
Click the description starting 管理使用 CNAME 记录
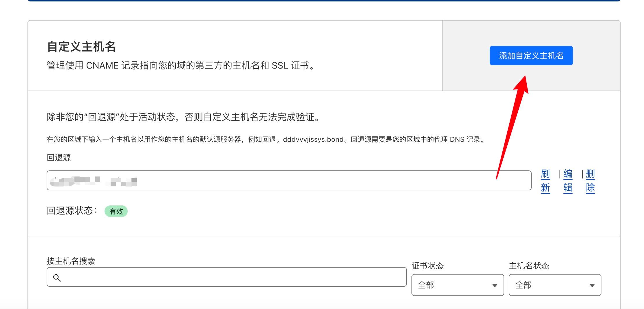[181, 66]
